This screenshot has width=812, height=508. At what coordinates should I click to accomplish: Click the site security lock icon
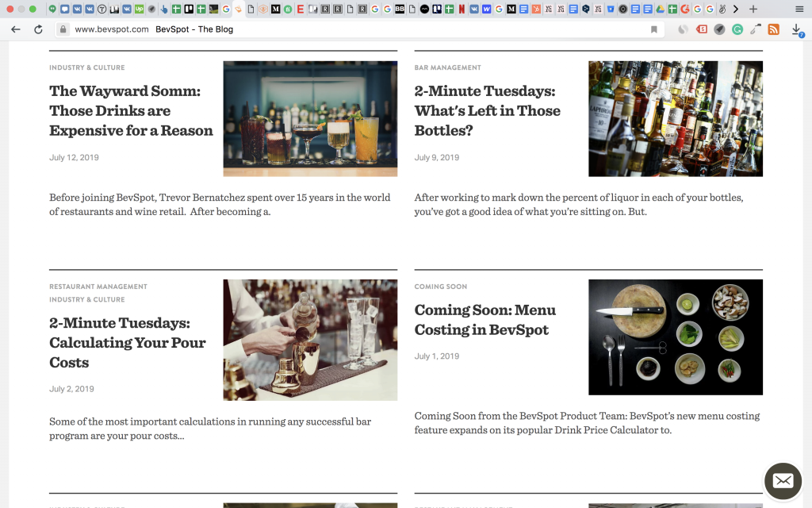tap(63, 29)
